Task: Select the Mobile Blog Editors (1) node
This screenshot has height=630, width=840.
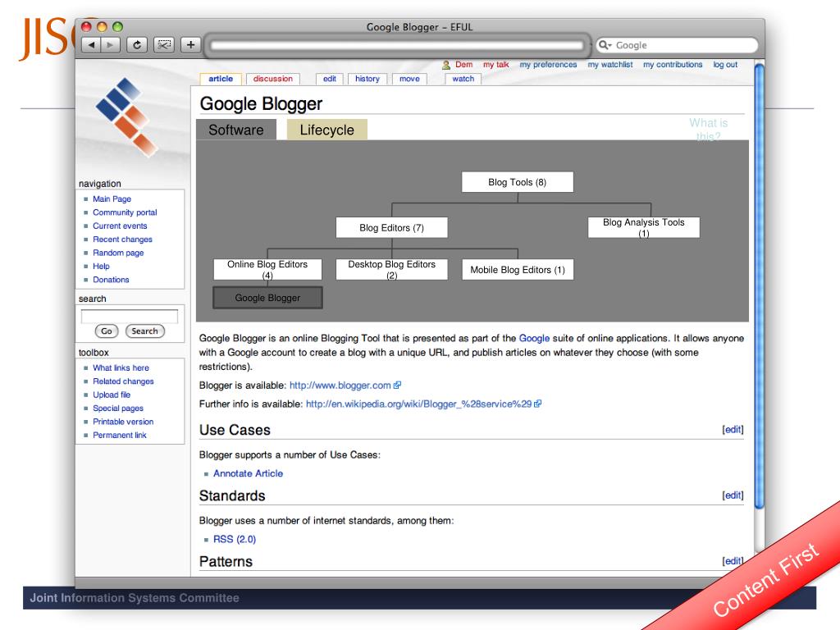Action: coord(518,269)
